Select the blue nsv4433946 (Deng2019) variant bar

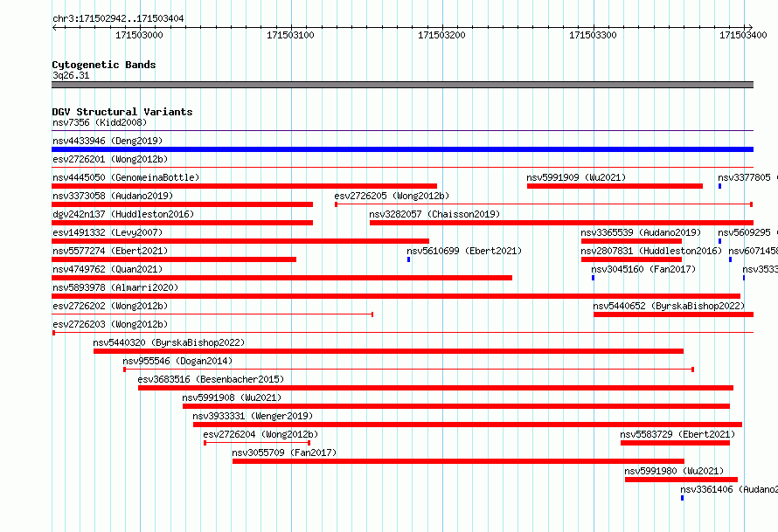402,149
